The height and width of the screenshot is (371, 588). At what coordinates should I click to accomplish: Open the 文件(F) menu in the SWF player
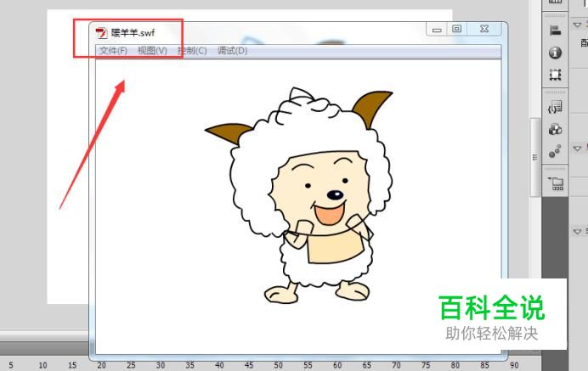click(x=113, y=51)
